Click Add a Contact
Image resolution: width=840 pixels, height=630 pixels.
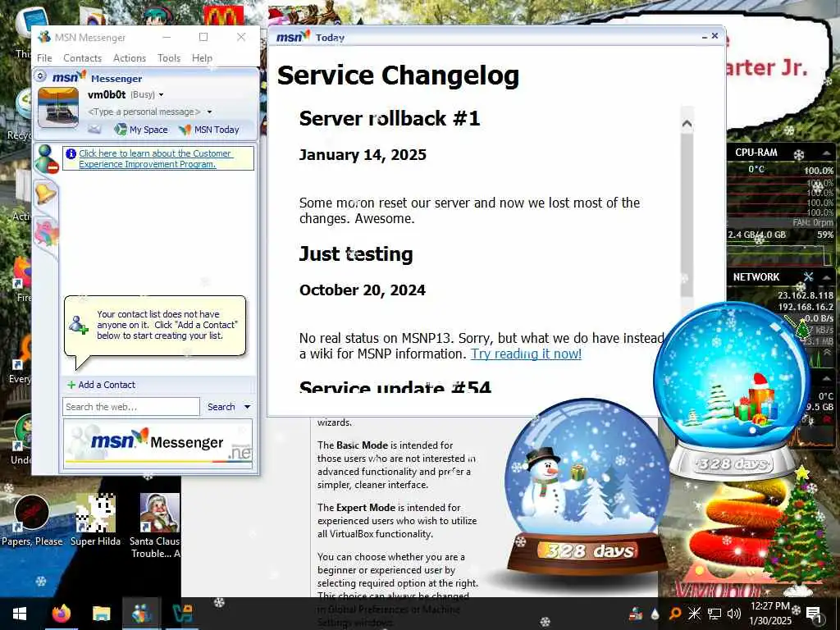107,385
